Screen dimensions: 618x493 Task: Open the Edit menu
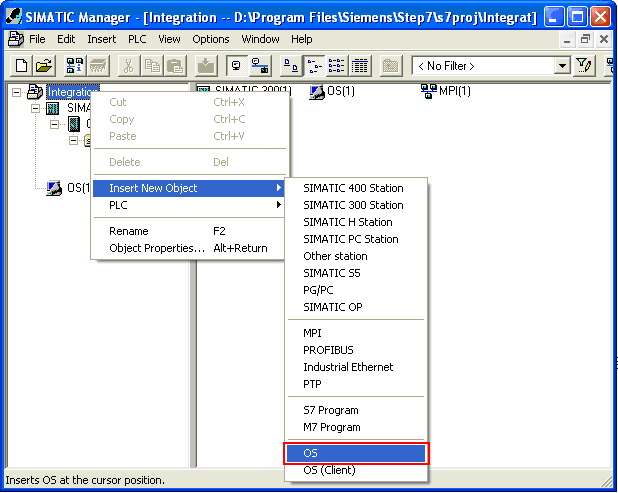[66, 39]
